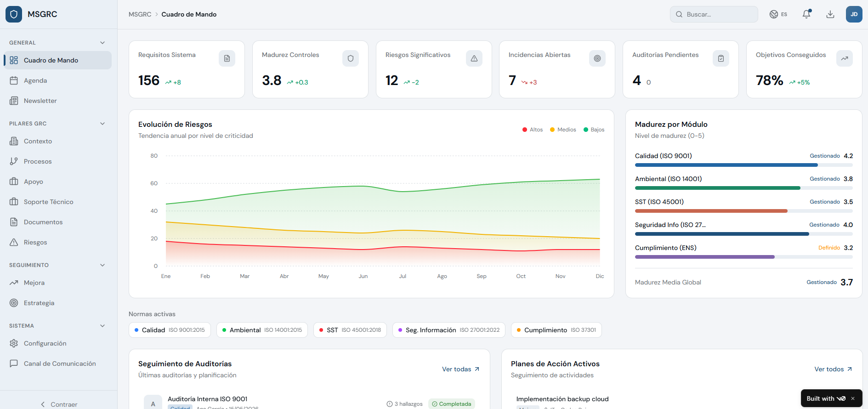
Task: Click Ver todas link for audits
Action: click(x=461, y=369)
